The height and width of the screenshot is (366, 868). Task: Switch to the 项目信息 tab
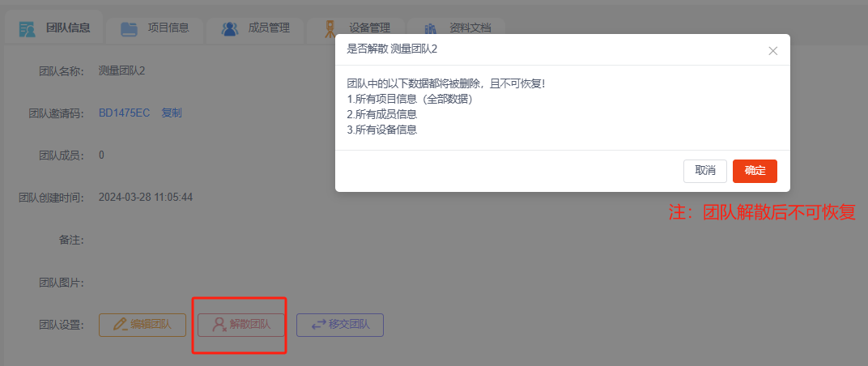pyautogui.click(x=168, y=28)
